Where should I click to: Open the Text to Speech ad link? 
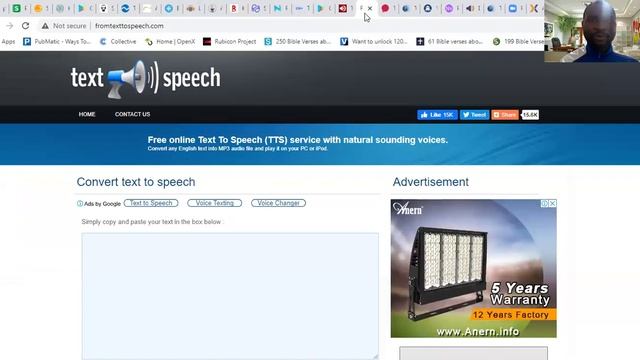coord(151,203)
